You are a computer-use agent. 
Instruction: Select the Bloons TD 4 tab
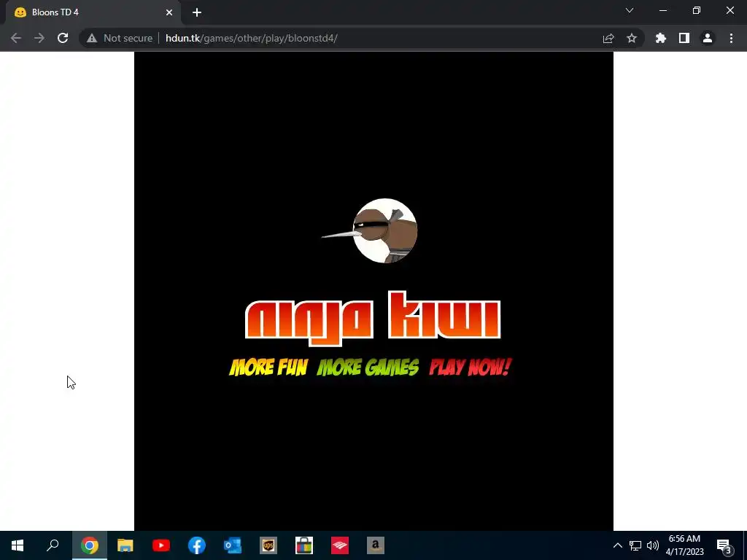coord(93,12)
